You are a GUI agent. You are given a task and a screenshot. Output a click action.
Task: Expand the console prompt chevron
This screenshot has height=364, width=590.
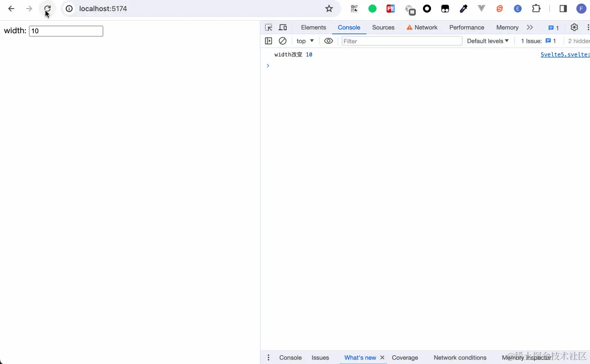coord(268,66)
